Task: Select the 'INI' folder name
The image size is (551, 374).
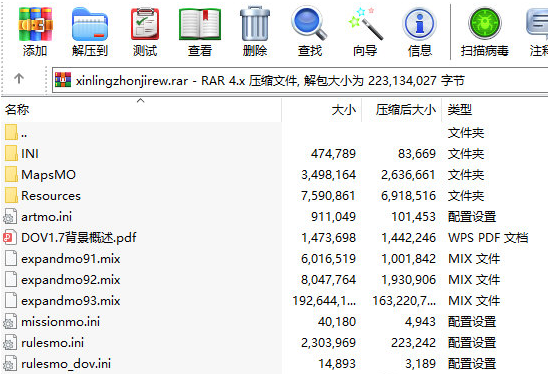Action: (x=30, y=154)
